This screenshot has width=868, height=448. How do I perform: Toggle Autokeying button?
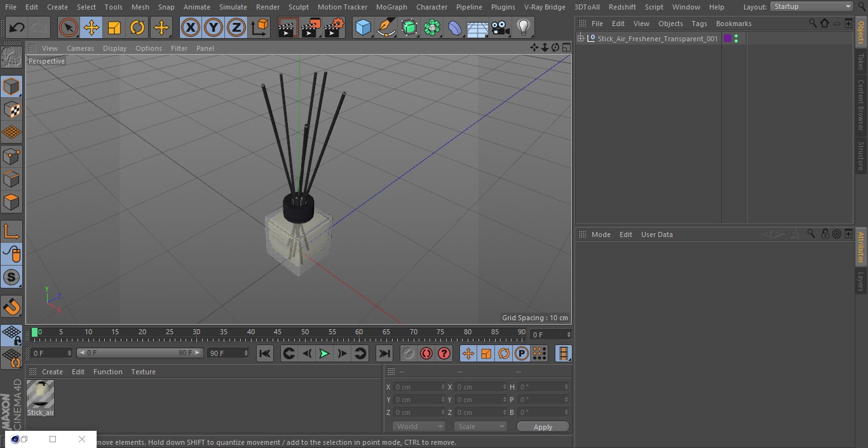coord(426,353)
